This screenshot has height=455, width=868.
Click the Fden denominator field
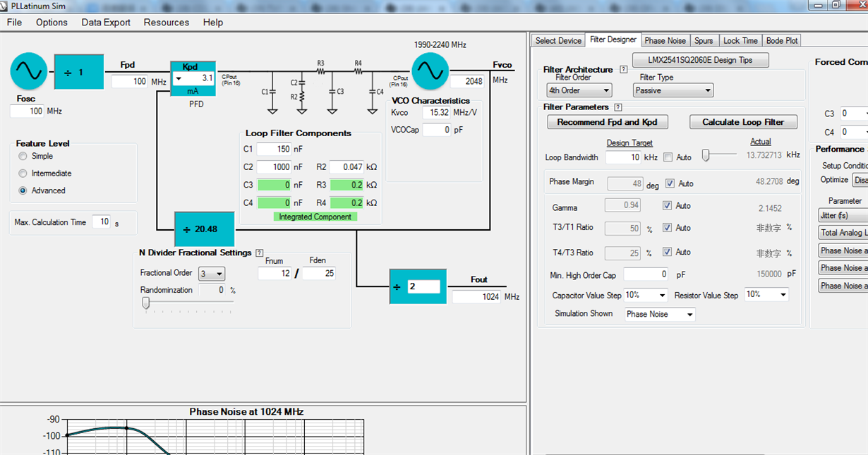click(320, 274)
